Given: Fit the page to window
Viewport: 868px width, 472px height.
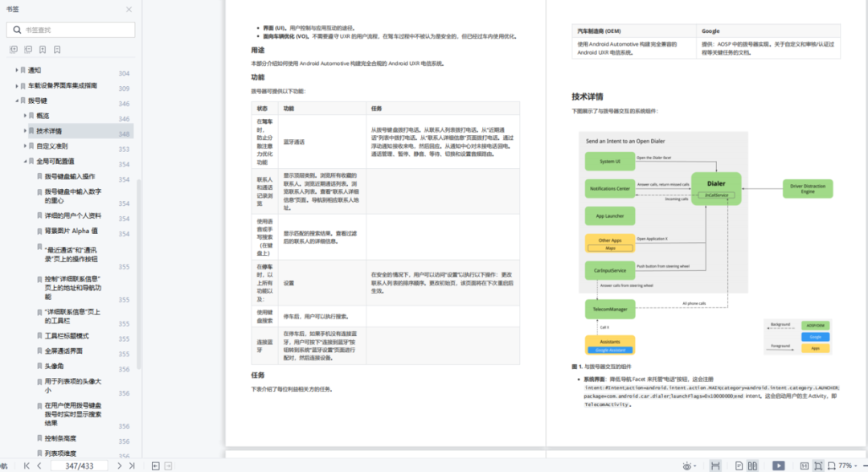Looking at the screenshot, I should [818, 466].
